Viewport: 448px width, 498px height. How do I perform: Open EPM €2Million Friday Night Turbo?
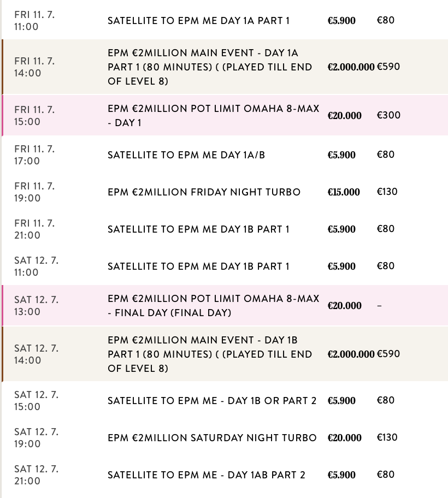tap(204, 192)
